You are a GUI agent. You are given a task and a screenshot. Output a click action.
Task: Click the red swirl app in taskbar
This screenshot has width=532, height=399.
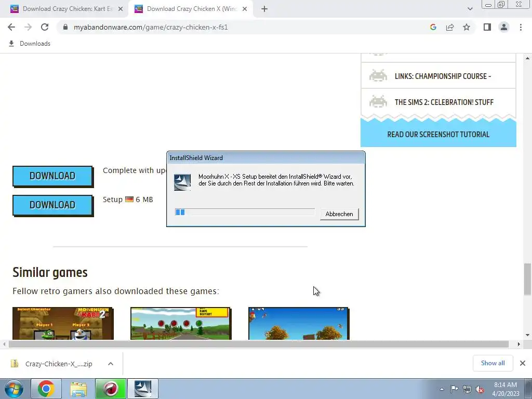[111, 389]
